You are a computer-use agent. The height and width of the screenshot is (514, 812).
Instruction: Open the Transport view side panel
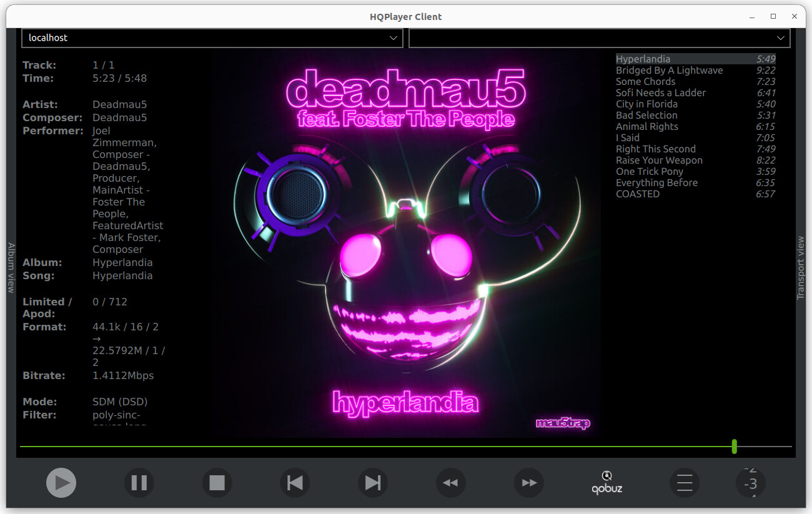point(801,268)
